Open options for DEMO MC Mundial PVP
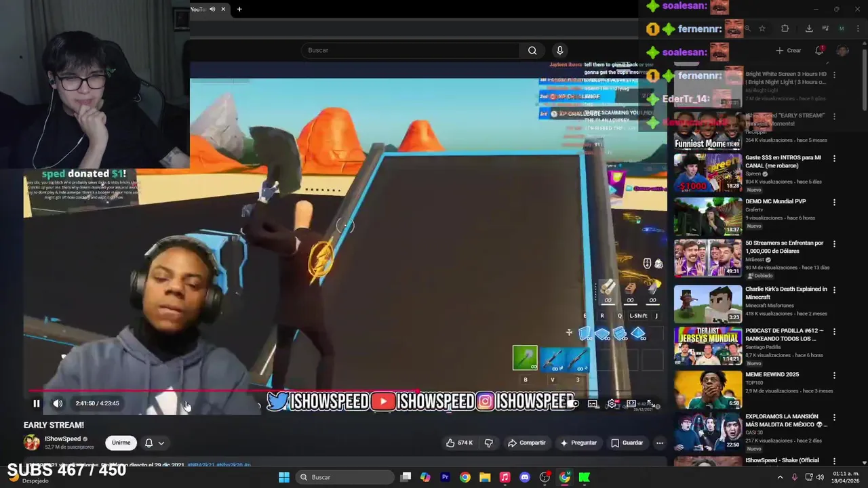Image resolution: width=868 pixels, height=488 pixels. [835, 202]
